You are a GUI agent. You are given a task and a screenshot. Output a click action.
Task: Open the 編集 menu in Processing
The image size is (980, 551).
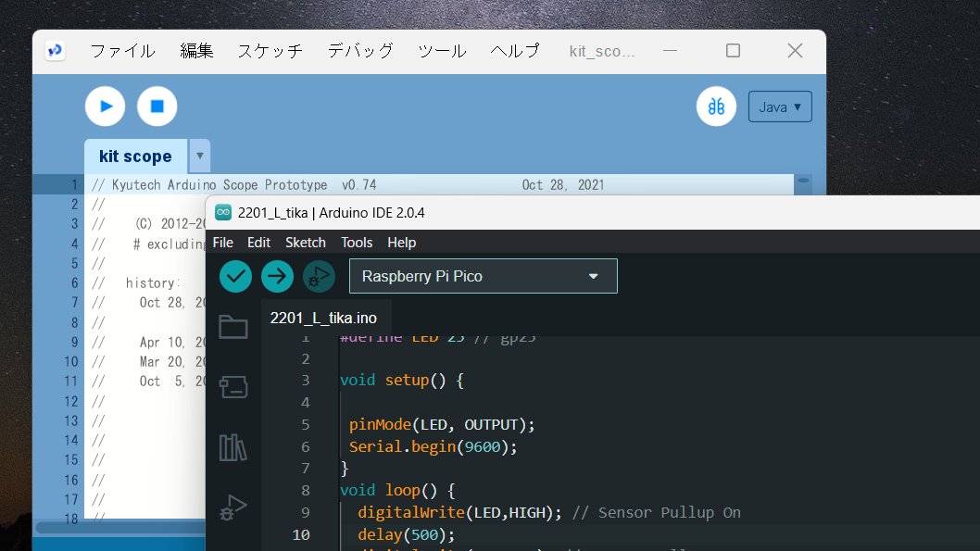197,51
